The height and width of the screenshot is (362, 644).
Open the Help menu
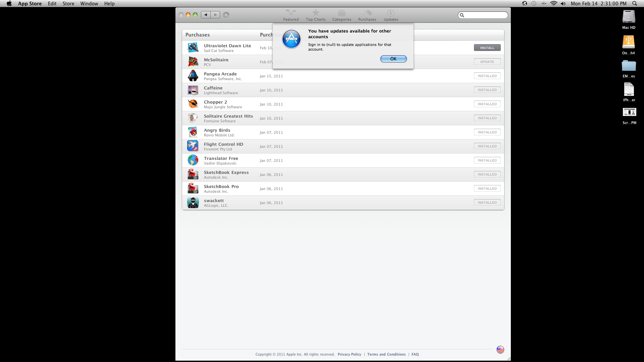(109, 4)
